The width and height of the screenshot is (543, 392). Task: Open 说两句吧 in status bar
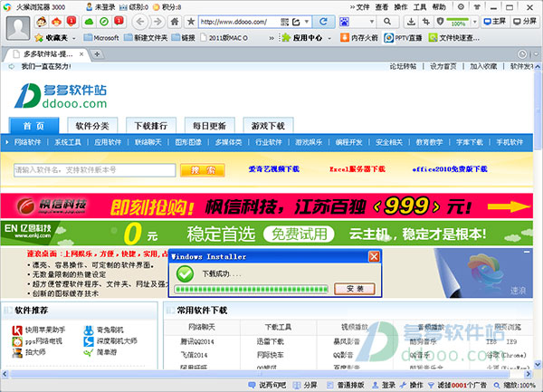pyautogui.click(x=267, y=385)
